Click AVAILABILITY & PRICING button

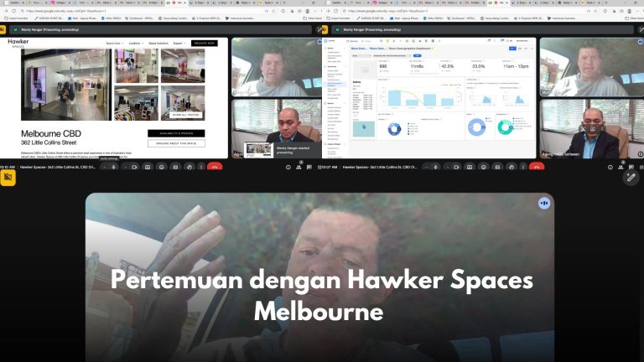pos(176,133)
